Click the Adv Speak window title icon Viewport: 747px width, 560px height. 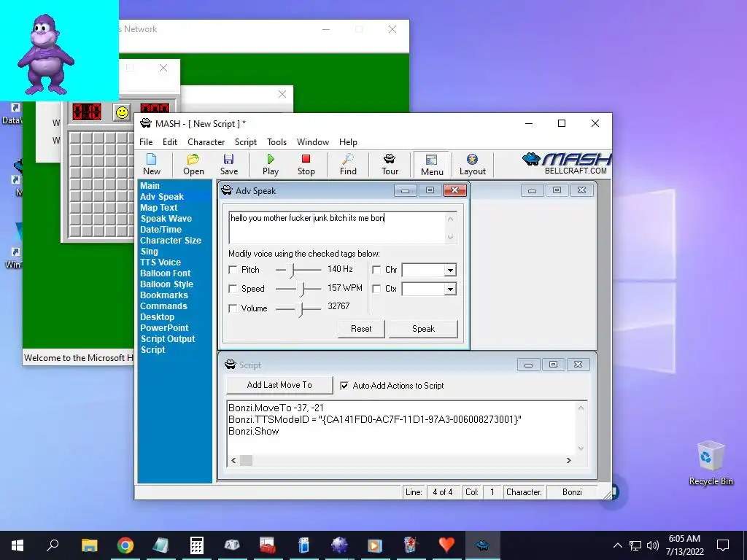pyautogui.click(x=227, y=190)
